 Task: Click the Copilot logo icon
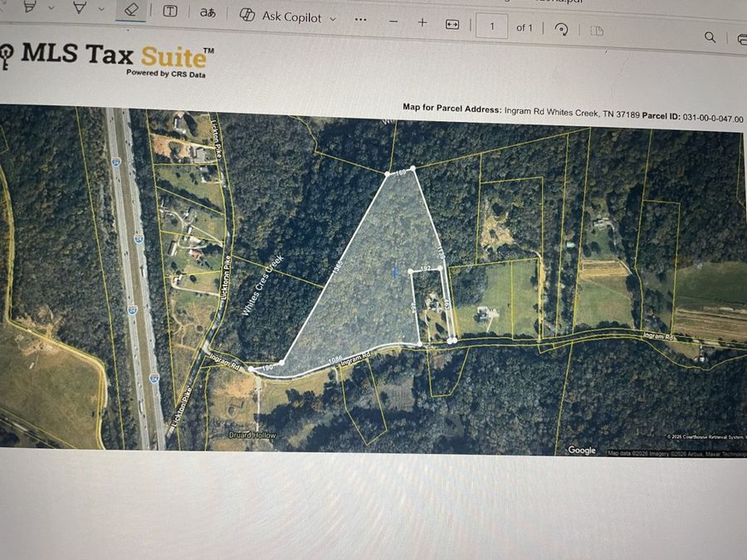[x=247, y=15]
